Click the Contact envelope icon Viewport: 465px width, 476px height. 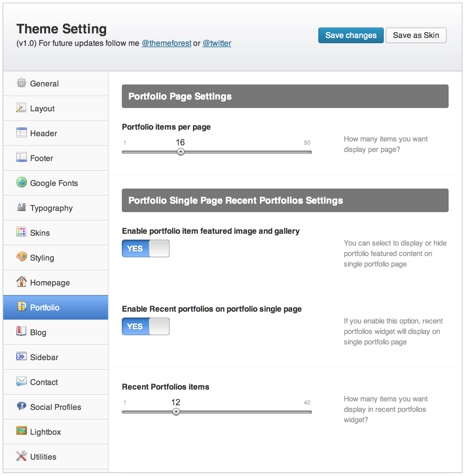point(21,381)
